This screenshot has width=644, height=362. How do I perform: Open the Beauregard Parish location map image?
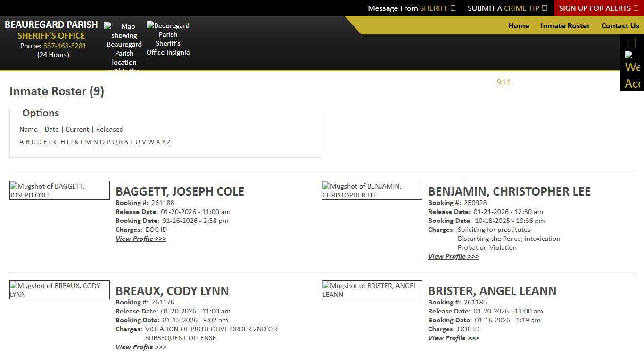tap(124, 47)
